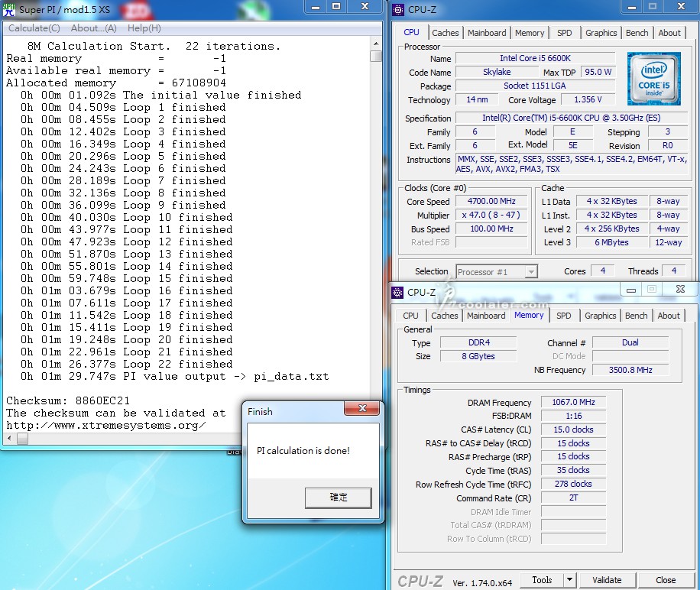Minimize the Super PI window
The image size is (700, 590).
[x=316, y=7]
